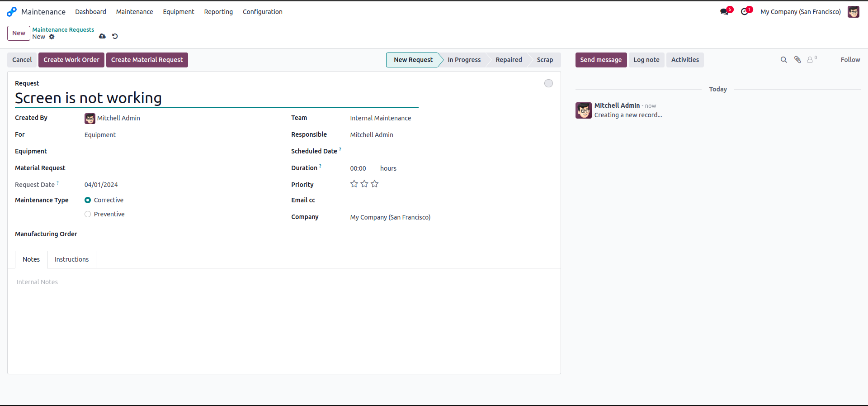Set priority to one star
Image resolution: width=868 pixels, height=406 pixels.
(x=354, y=184)
